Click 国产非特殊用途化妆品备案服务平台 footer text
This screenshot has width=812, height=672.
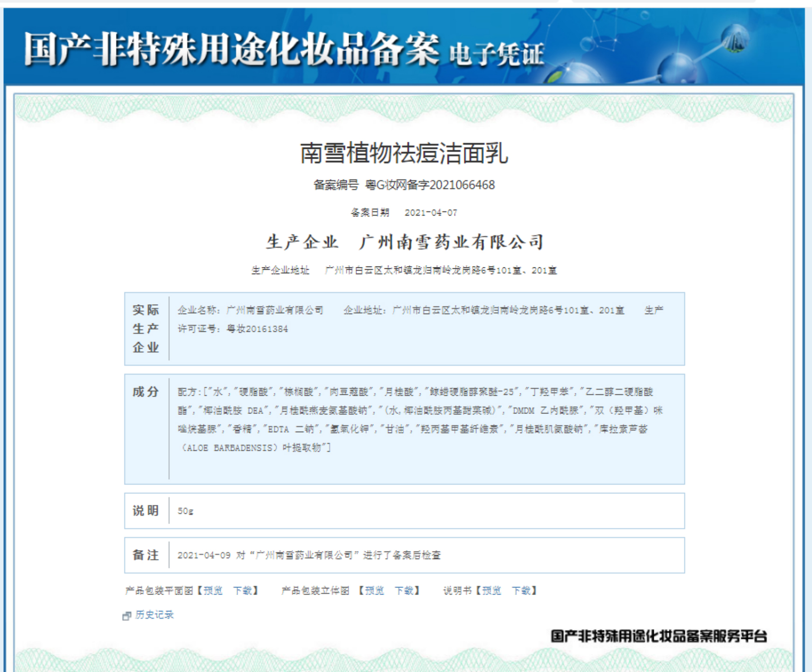pos(659,636)
